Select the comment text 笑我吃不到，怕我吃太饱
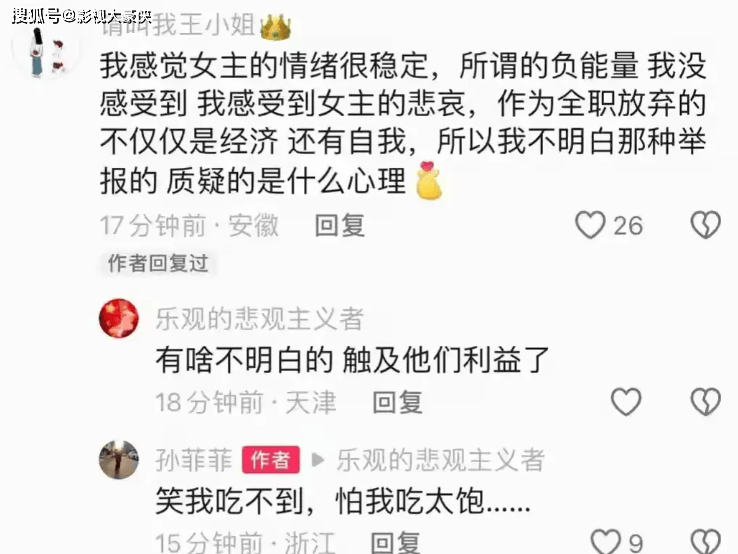This screenshot has height=554, width=738. click(x=343, y=501)
